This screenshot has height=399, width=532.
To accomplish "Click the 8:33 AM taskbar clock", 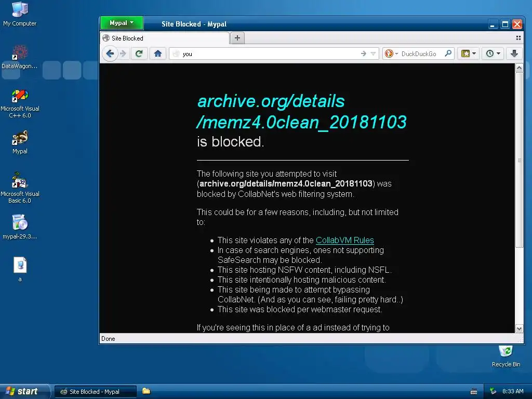I will 513,392.
